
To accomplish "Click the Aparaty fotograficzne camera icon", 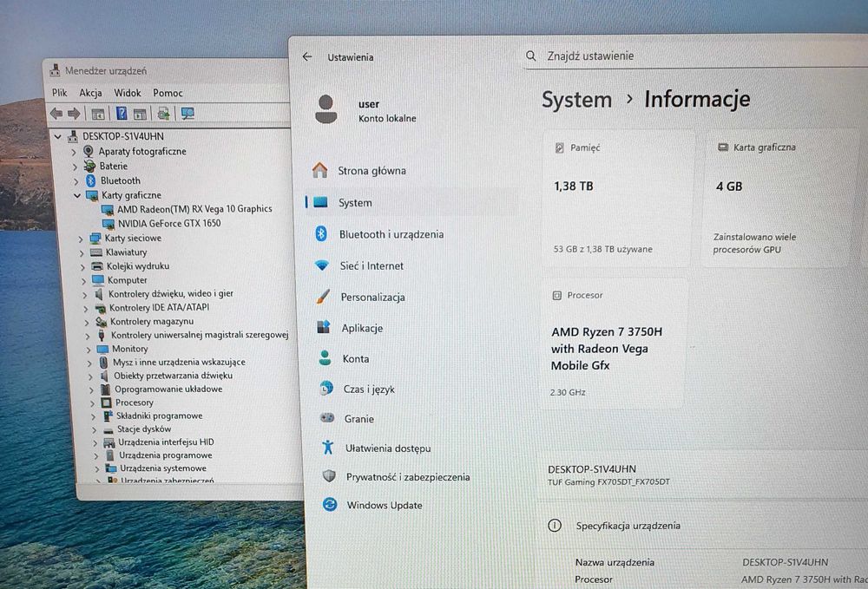I will 88,151.
